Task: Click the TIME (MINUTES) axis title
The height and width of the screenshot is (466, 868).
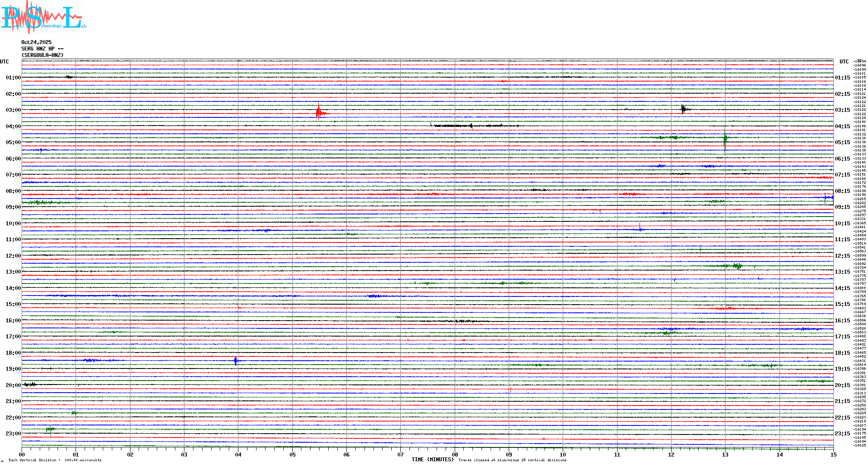Action: tap(432, 460)
